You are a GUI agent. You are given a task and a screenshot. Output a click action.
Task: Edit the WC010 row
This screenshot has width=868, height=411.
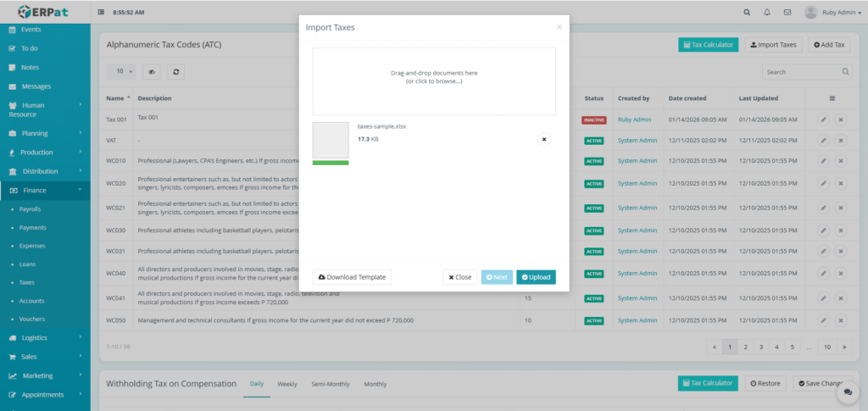point(823,161)
